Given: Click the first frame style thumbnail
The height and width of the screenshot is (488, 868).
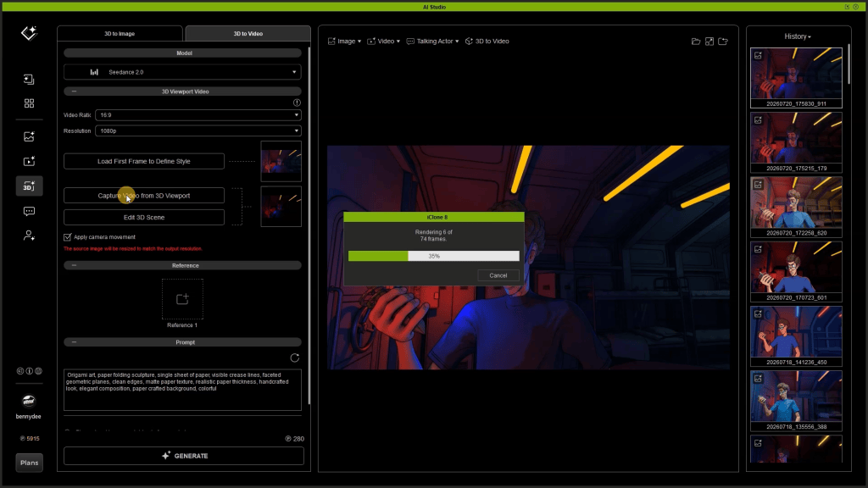Looking at the screenshot, I should pyautogui.click(x=281, y=162).
